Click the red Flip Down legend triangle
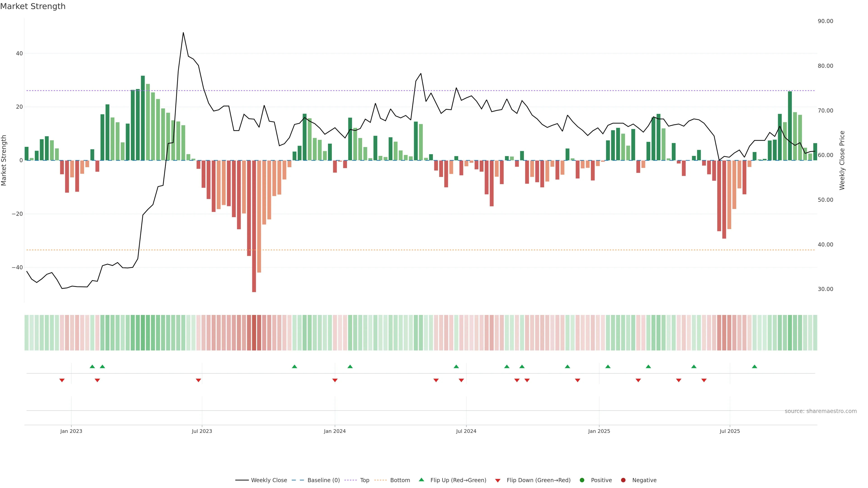Screen dimensions: 868x488 498,481
